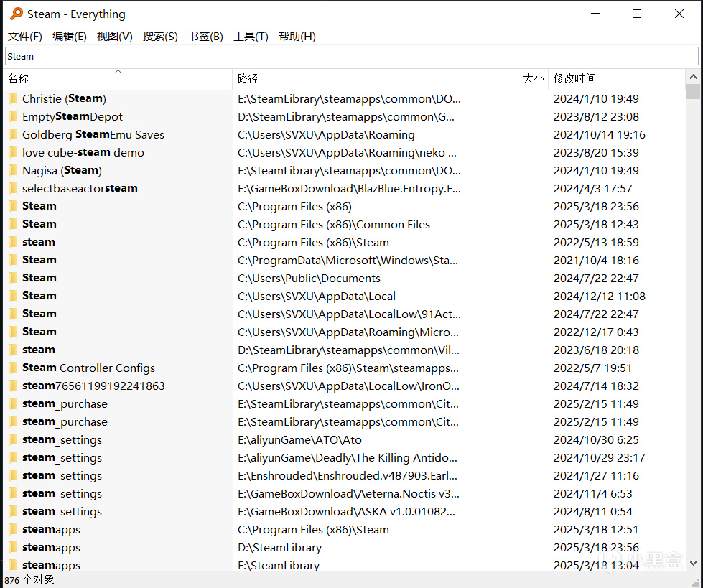Click date 2024/10/14 19:16
Screen dimensions: 703x588
599,134
